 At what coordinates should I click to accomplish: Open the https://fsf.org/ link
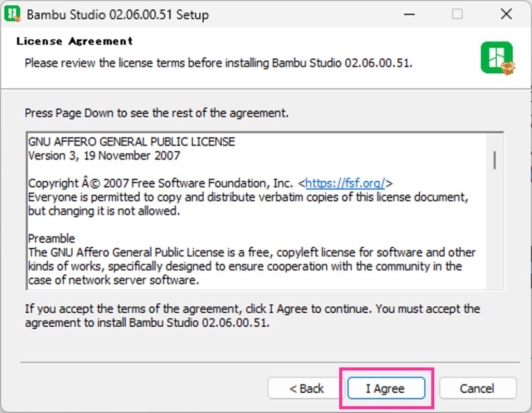[x=345, y=183]
